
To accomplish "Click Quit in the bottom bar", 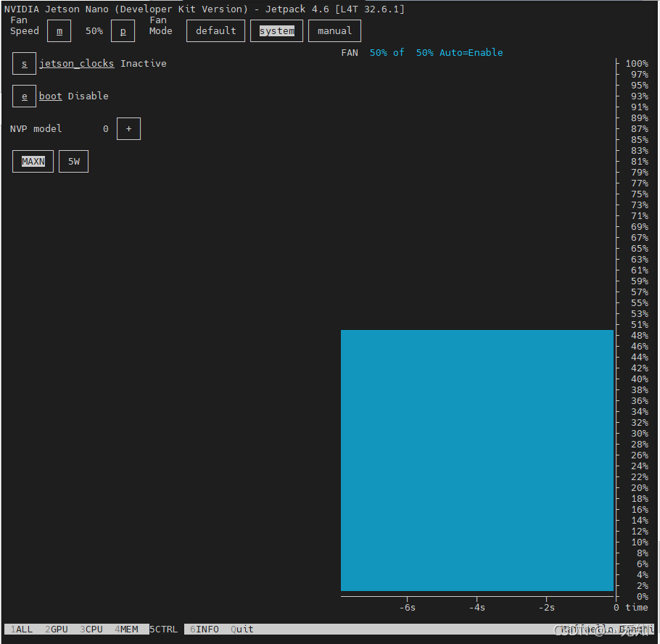I will pos(242,629).
